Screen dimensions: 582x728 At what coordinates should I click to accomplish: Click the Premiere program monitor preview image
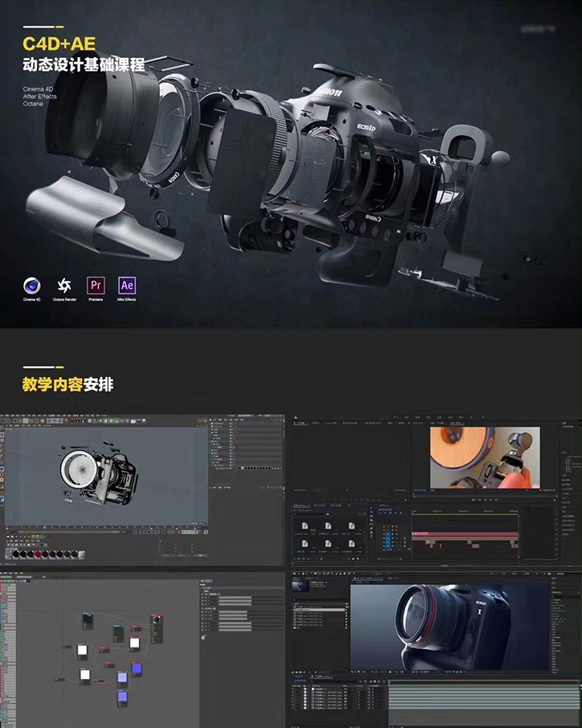coord(485,458)
